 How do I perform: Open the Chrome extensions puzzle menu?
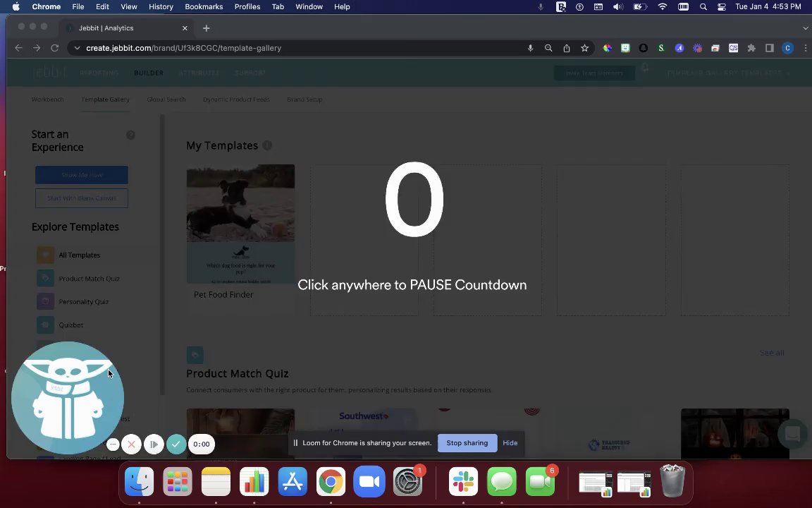pyautogui.click(x=751, y=48)
